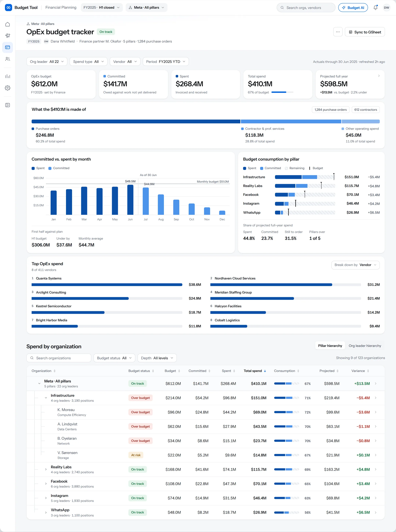
Task: Switch to Pillar hierarchy tab
Action: 330,346
